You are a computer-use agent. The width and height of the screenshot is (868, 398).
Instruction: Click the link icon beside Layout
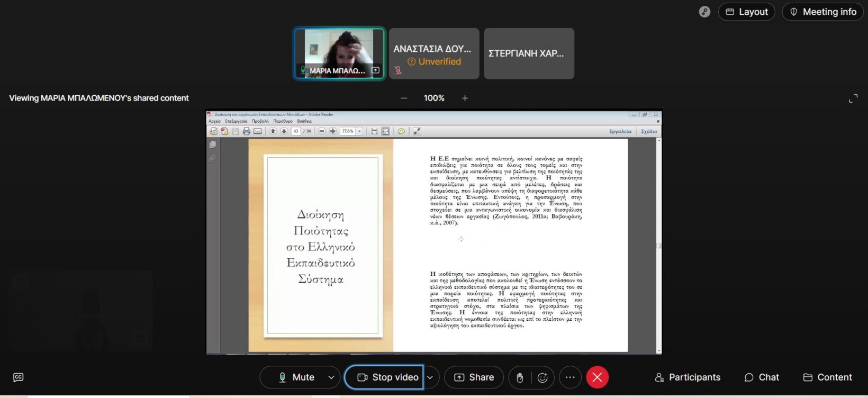click(704, 12)
